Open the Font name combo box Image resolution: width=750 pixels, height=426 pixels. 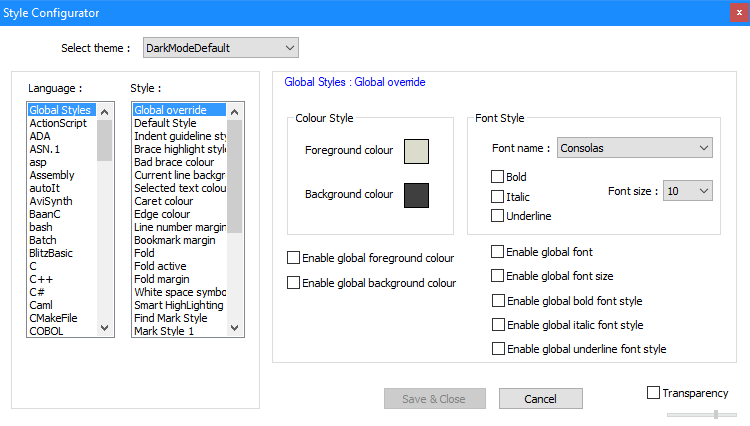(634, 148)
